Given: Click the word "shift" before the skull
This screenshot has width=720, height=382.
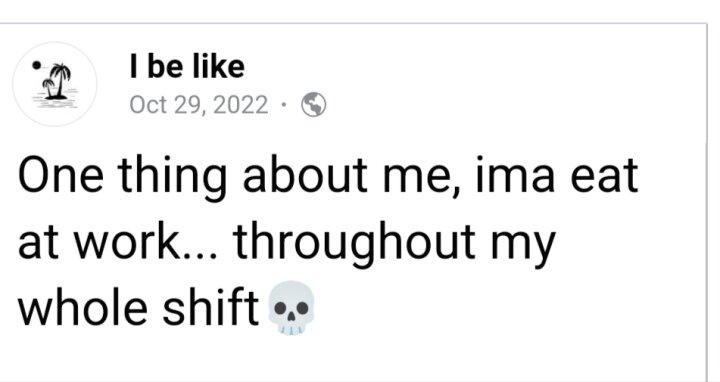Looking at the screenshot, I should point(211,308).
